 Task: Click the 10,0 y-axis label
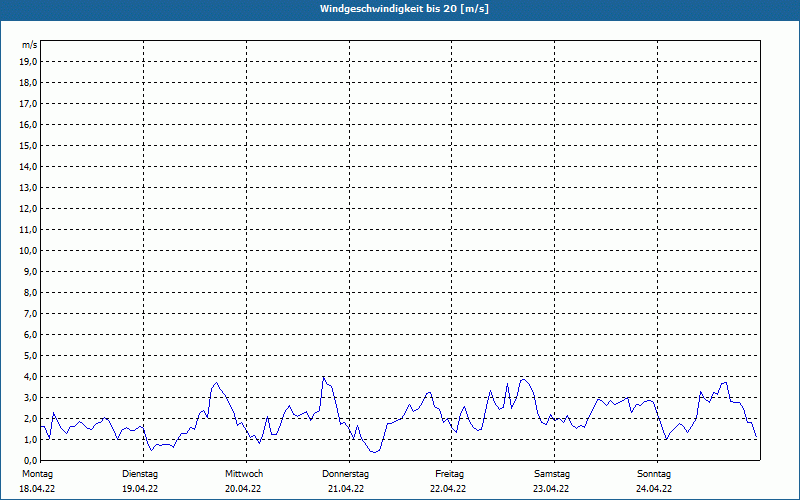pyautogui.click(x=29, y=250)
